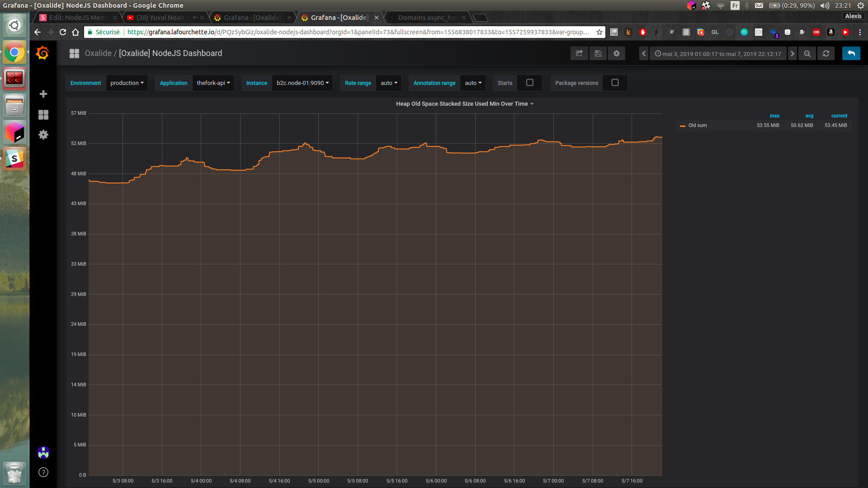Click the Grafana logo home icon
The height and width of the screenshot is (488, 868).
click(x=42, y=53)
